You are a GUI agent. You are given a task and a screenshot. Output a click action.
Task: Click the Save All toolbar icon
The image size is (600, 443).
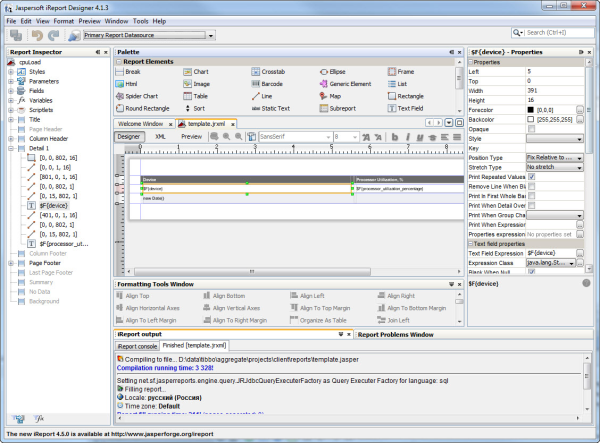coord(16,35)
